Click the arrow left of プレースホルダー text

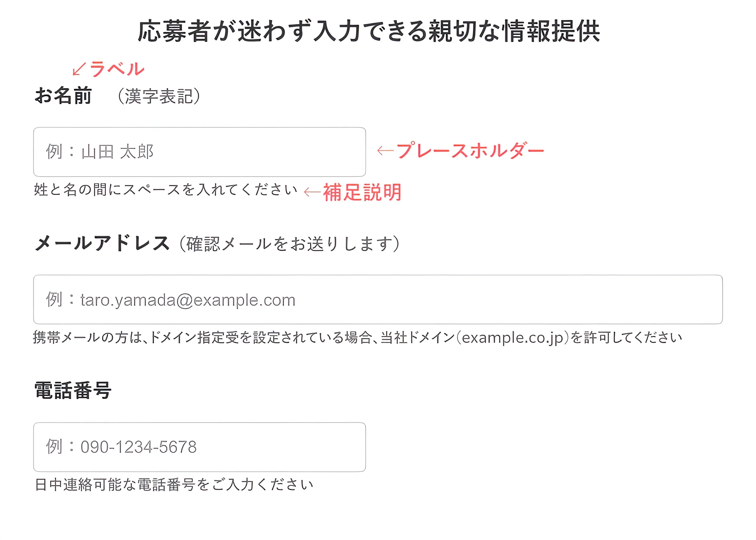pyautogui.click(x=385, y=150)
